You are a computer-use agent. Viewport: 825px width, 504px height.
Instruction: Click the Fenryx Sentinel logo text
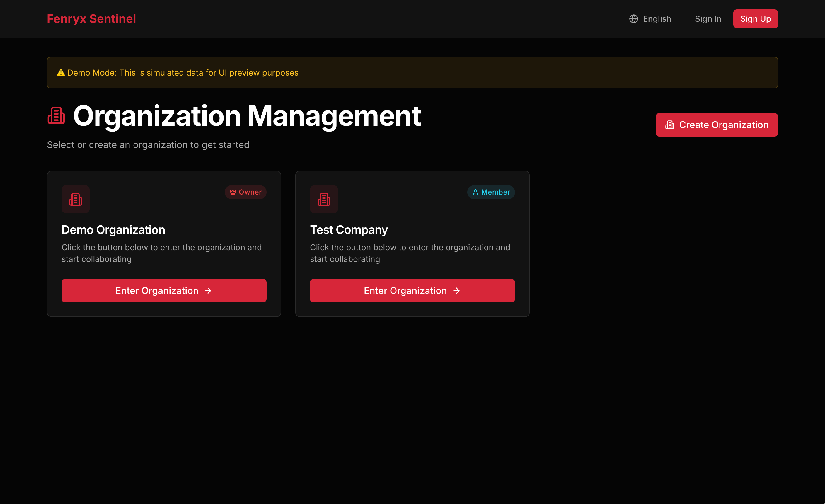[x=91, y=19]
